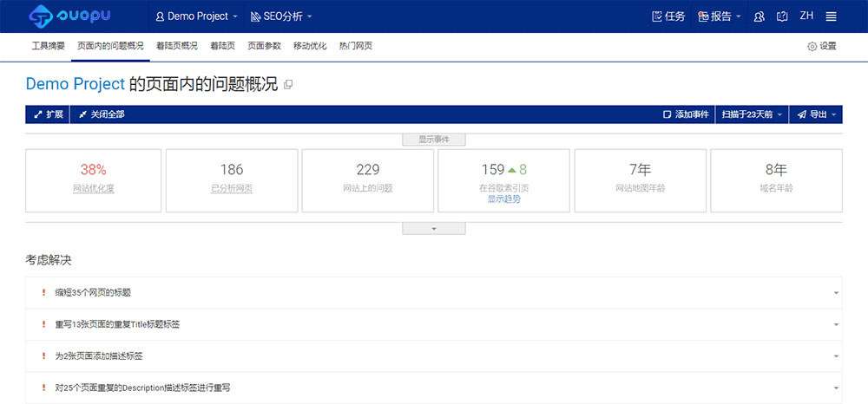Click warning icon for 重写13张页面 row
868x404 pixels.
pos(43,324)
